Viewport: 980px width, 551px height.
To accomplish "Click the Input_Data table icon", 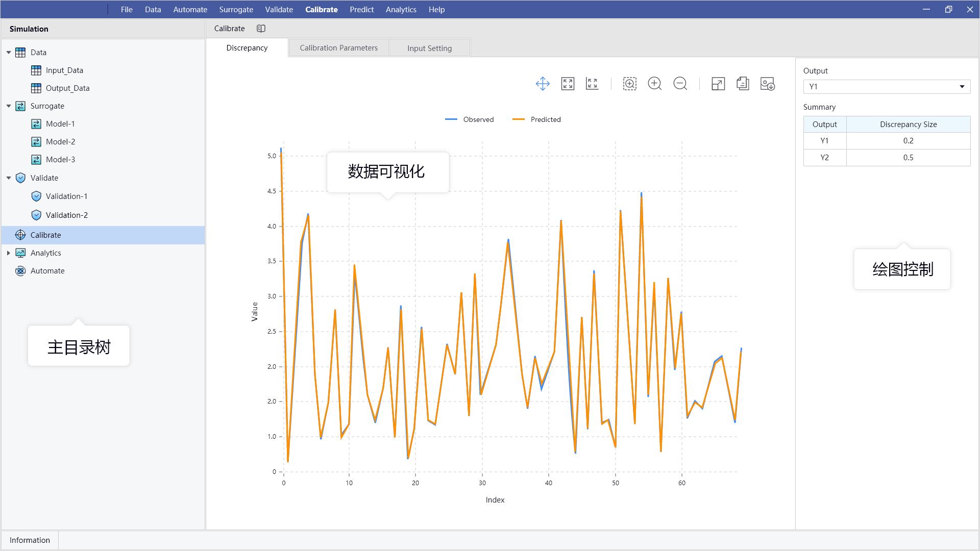I will 36,70.
